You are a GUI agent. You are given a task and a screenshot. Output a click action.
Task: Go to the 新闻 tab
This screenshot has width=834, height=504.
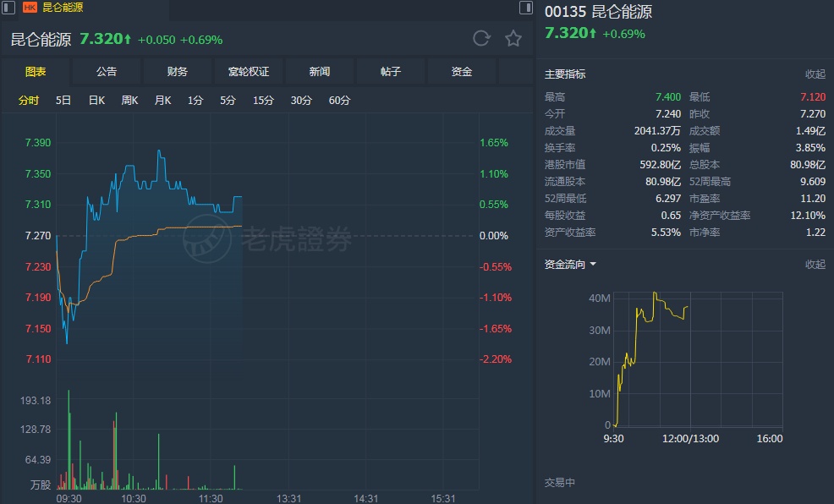pyautogui.click(x=320, y=72)
